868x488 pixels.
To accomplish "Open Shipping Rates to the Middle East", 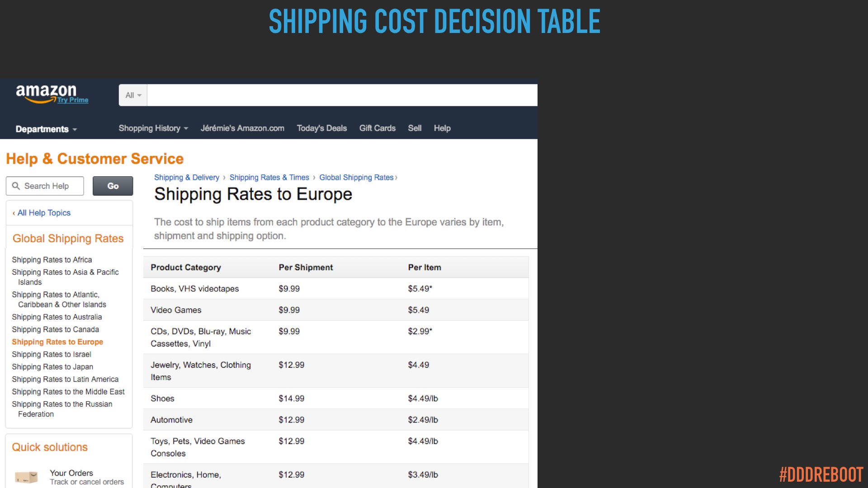I will [x=68, y=392].
